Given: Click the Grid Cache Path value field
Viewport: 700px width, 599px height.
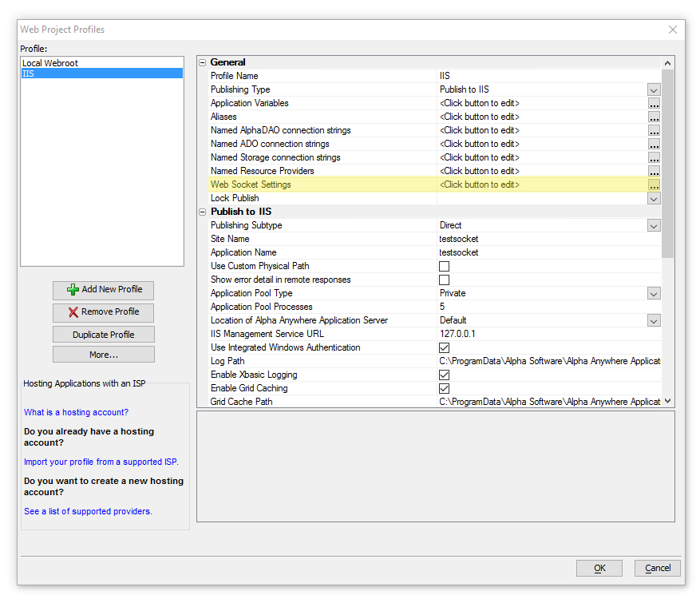Looking at the screenshot, I should click(548, 402).
